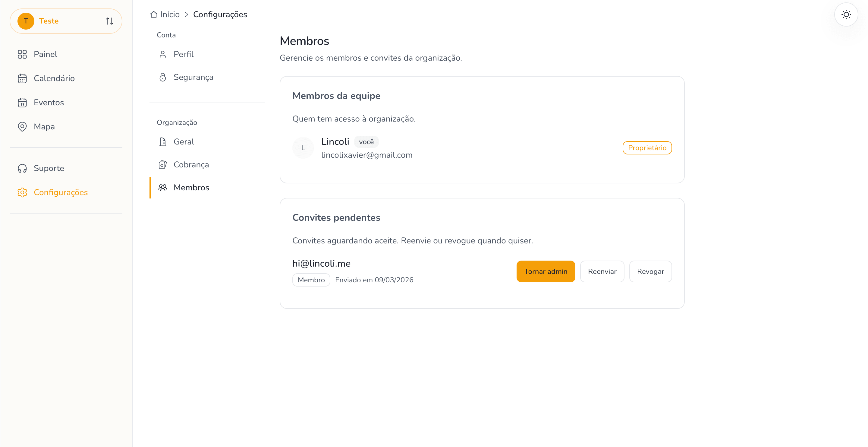
Task: Click the Suporte headset icon
Action: (x=22, y=168)
